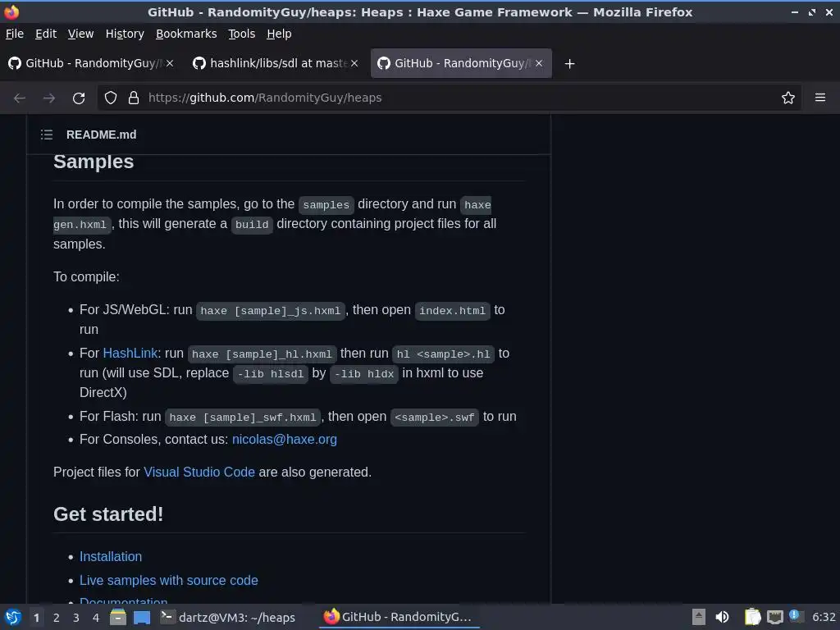Click the 'To compile:' text
The width and height of the screenshot is (840, 630).
click(86, 277)
